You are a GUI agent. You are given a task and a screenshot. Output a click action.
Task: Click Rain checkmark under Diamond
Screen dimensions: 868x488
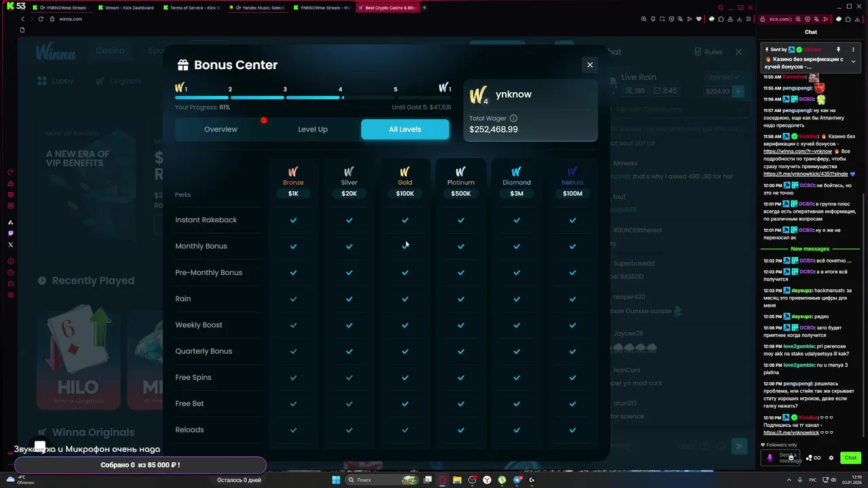517,299
